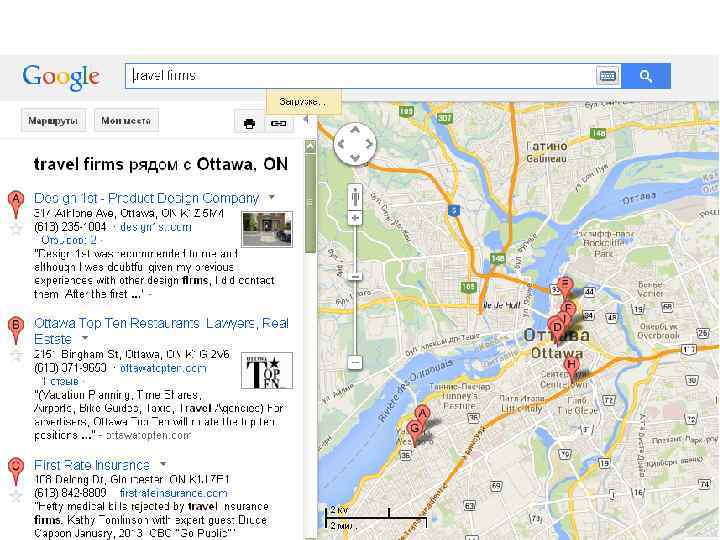Click the zoom out minus button
Screen dimensions: 720x540
point(355,362)
